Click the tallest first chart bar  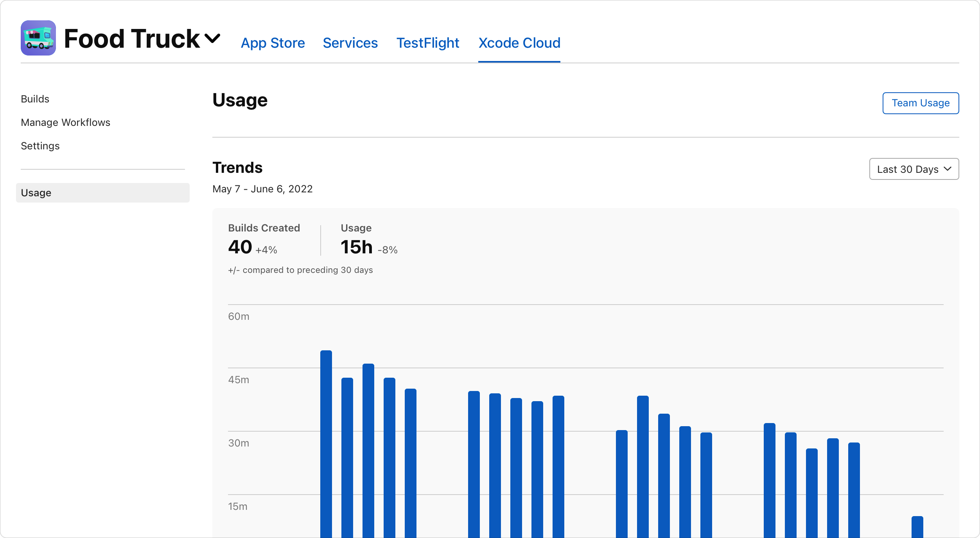pos(326,442)
